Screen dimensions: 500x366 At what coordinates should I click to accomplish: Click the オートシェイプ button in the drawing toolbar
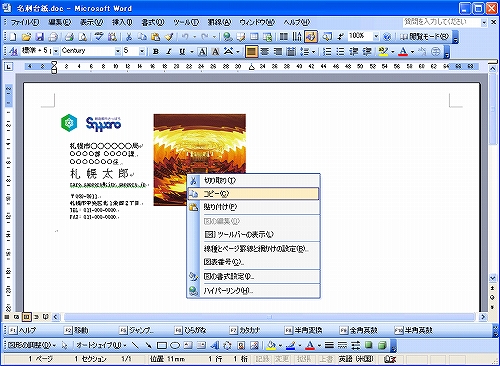click(x=101, y=345)
